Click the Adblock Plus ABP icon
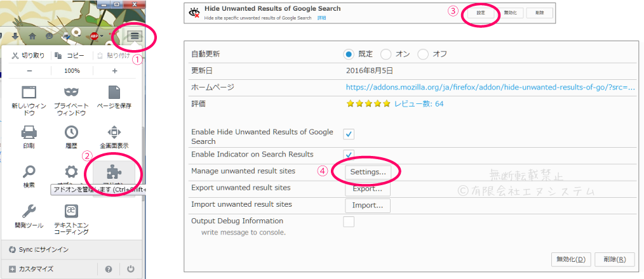 click(x=95, y=36)
